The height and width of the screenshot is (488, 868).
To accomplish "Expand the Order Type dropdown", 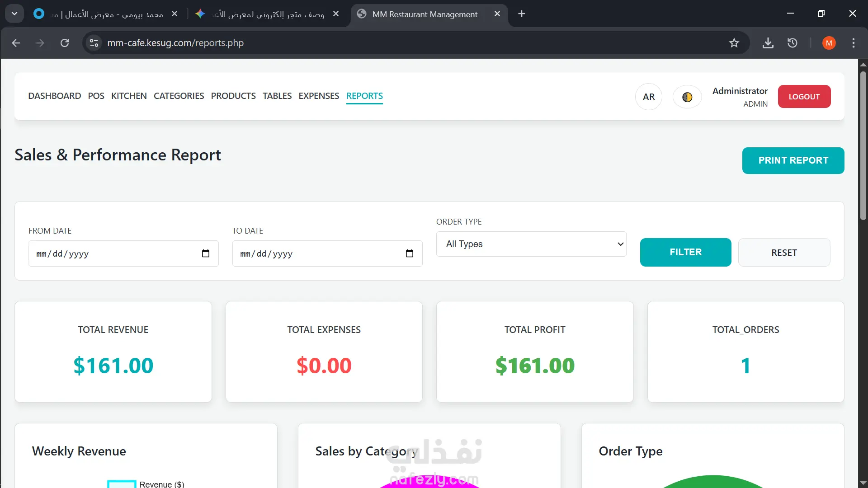I will click(x=531, y=244).
